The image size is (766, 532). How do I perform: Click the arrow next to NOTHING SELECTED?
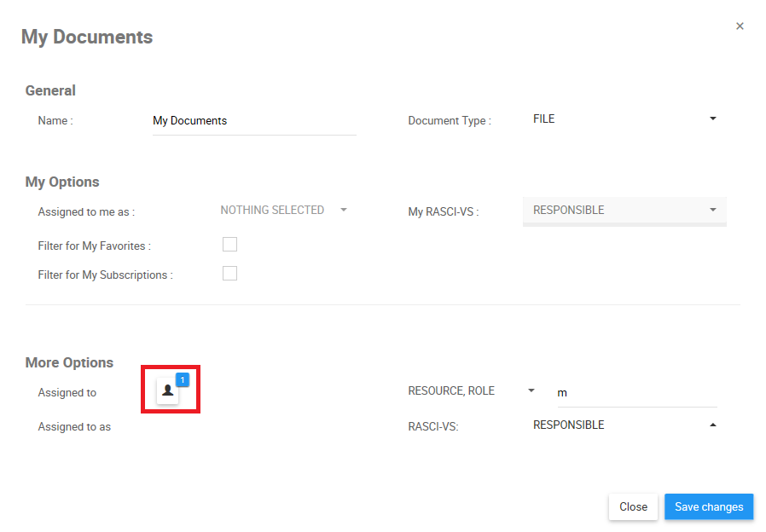344,210
